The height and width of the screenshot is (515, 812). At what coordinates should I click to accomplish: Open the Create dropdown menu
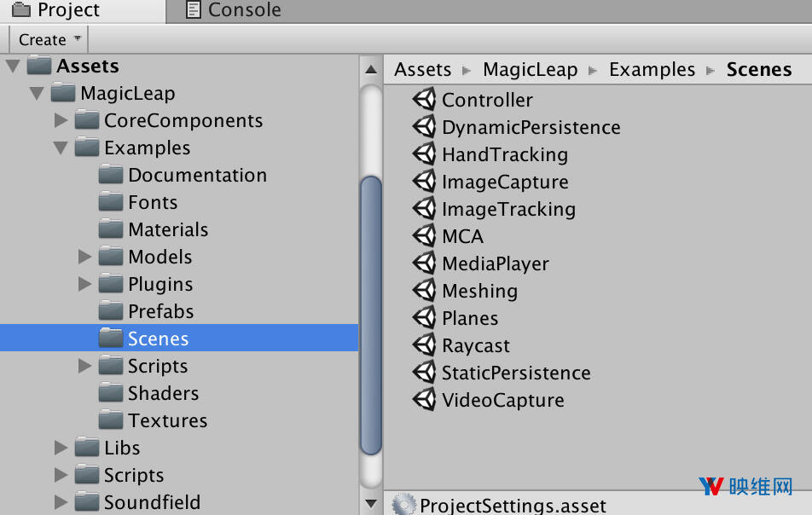click(x=49, y=39)
